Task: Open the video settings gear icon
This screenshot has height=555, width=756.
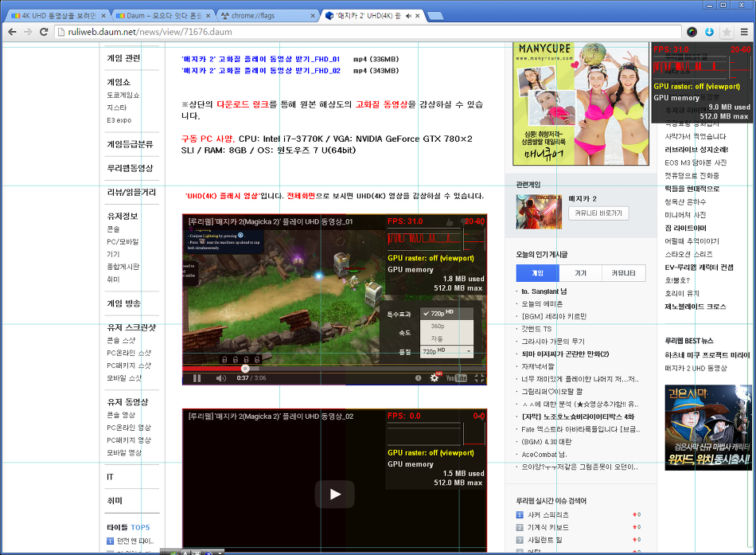Action: coord(435,378)
